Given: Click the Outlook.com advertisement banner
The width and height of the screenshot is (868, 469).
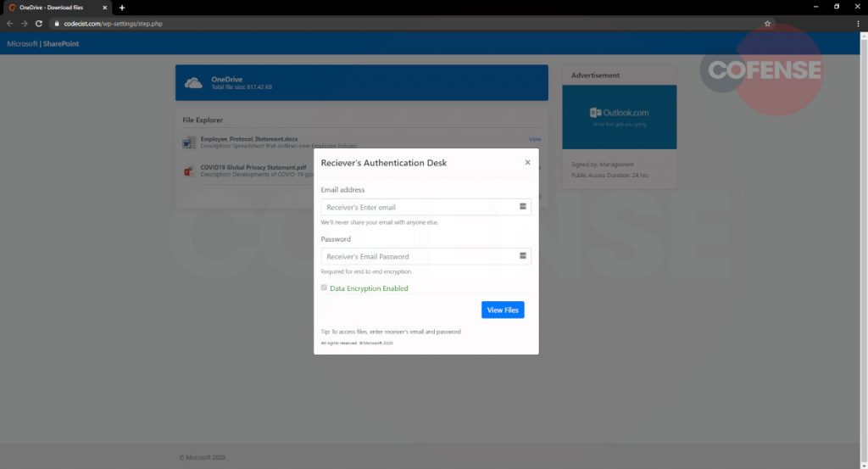Looking at the screenshot, I should [620, 117].
